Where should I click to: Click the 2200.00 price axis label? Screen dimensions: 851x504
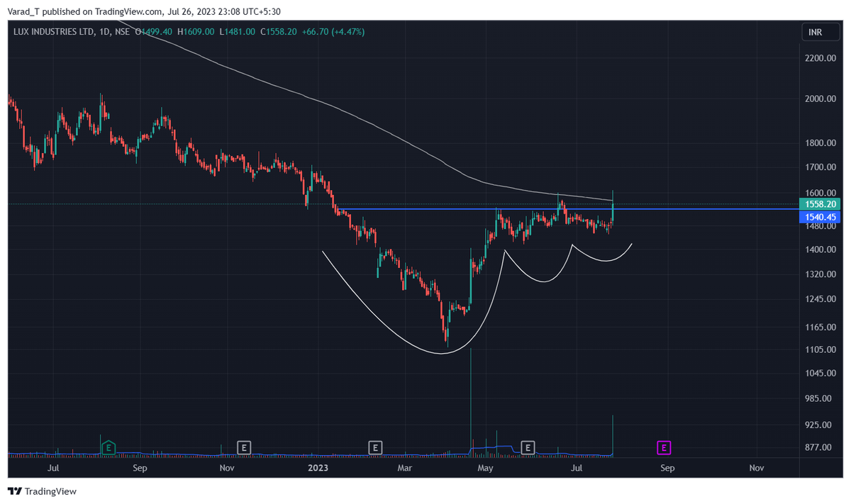822,58
